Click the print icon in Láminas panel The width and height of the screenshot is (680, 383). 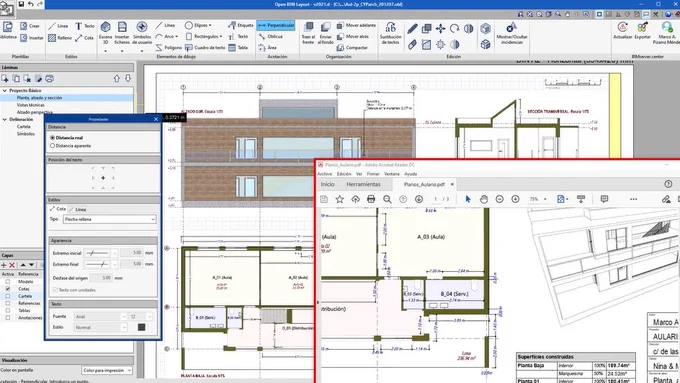click(x=49, y=79)
